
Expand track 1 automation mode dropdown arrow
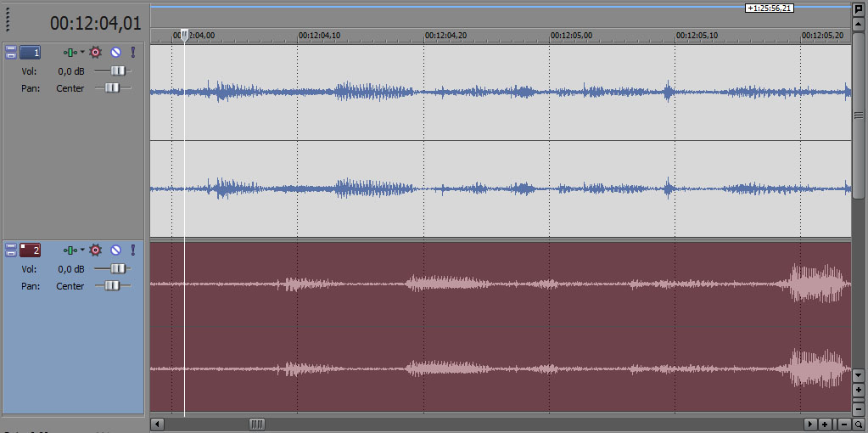tap(82, 52)
